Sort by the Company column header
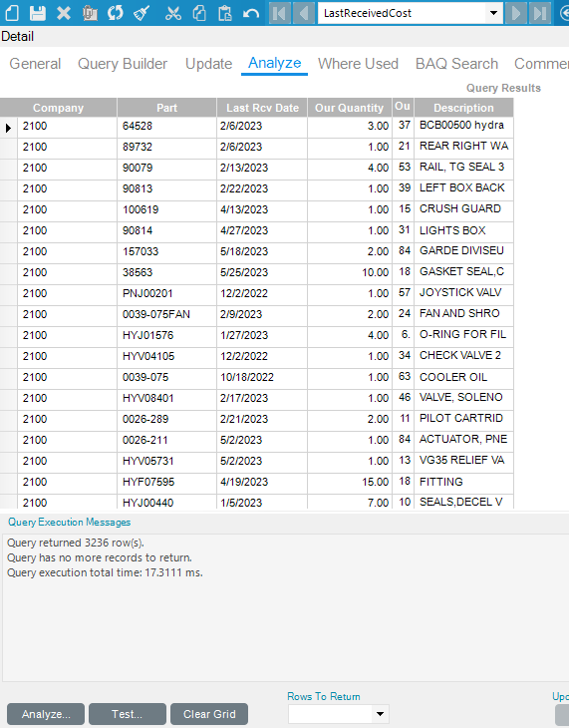The image size is (569, 728). click(58, 108)
